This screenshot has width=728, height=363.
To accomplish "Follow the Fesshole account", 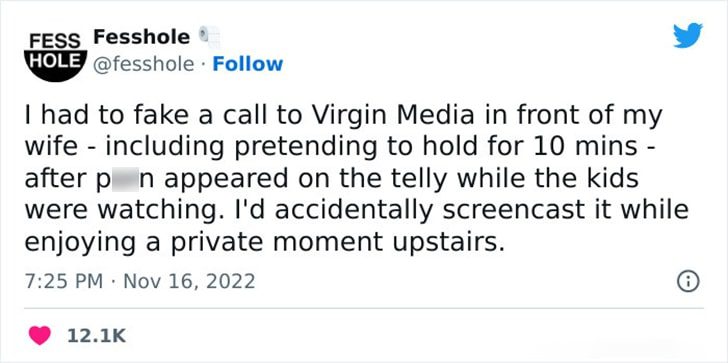I will [247, 64].
